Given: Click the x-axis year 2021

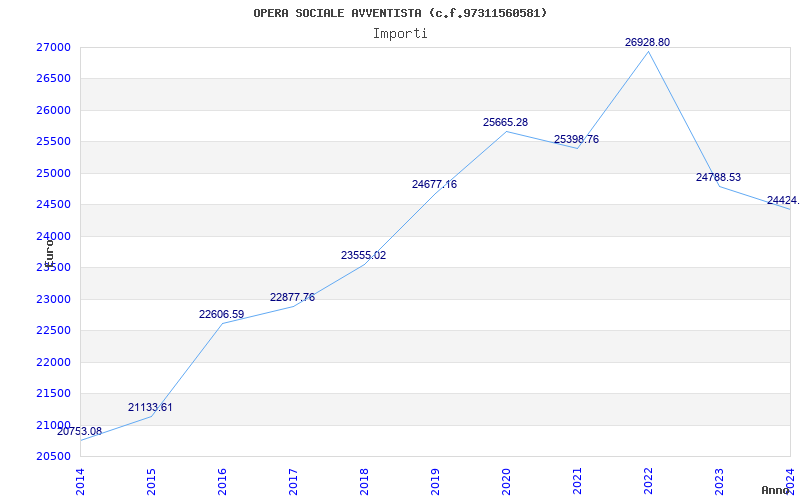Looking at the screenshot, I should 577,482.
